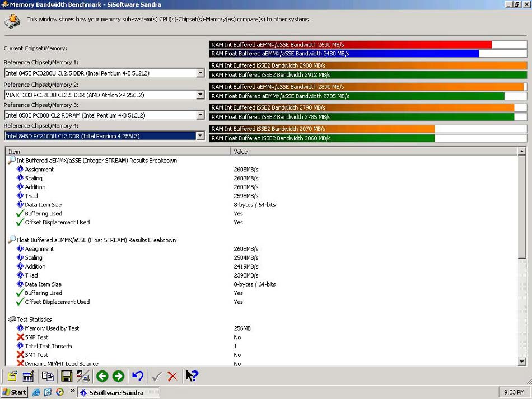This screenshot has height=399, width=532.
Task: Click the green back arrow icon
Action: (x=102, y=376)
